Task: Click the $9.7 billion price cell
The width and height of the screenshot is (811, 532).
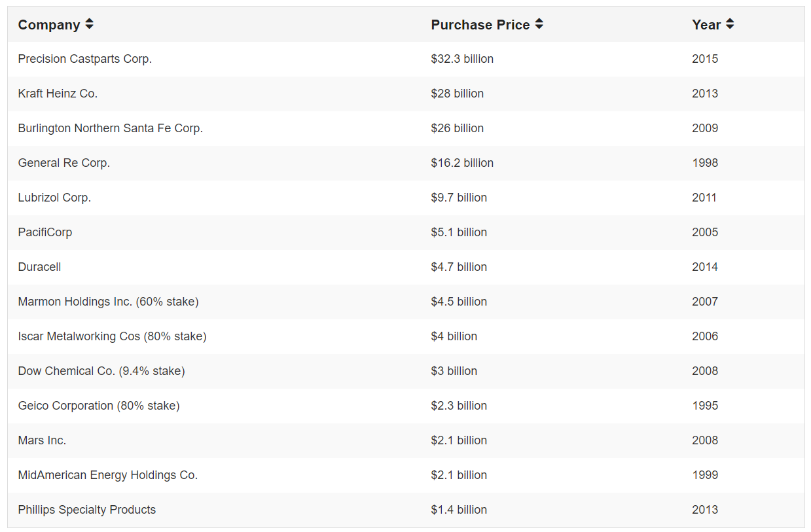Action: tap(459, 198)
